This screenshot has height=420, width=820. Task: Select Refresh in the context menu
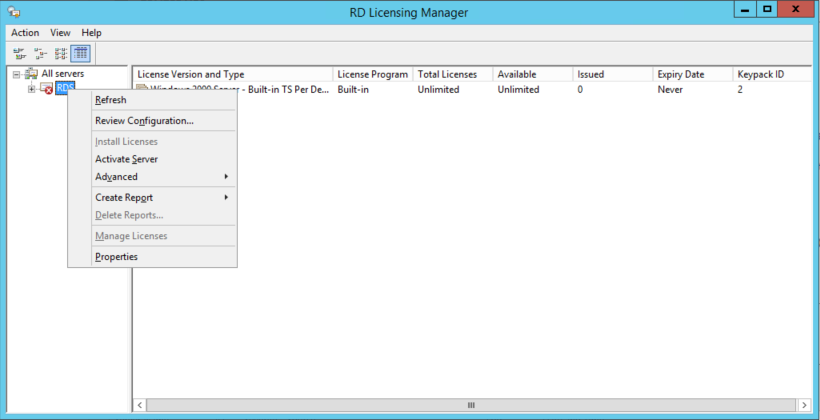[110, 100]
